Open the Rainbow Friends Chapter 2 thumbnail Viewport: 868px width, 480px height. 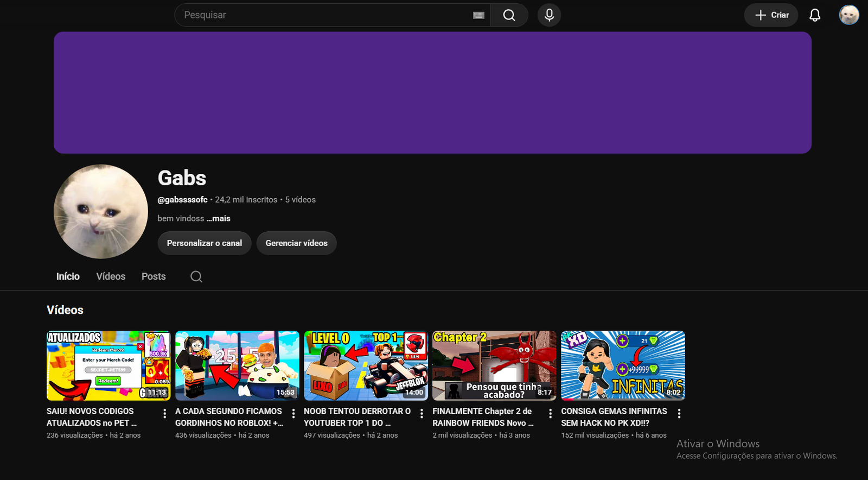(494, 365)
